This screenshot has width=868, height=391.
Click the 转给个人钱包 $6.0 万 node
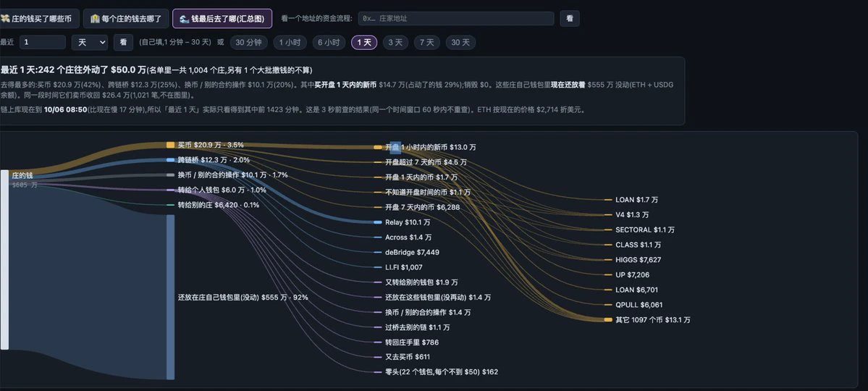pos(222,190)
